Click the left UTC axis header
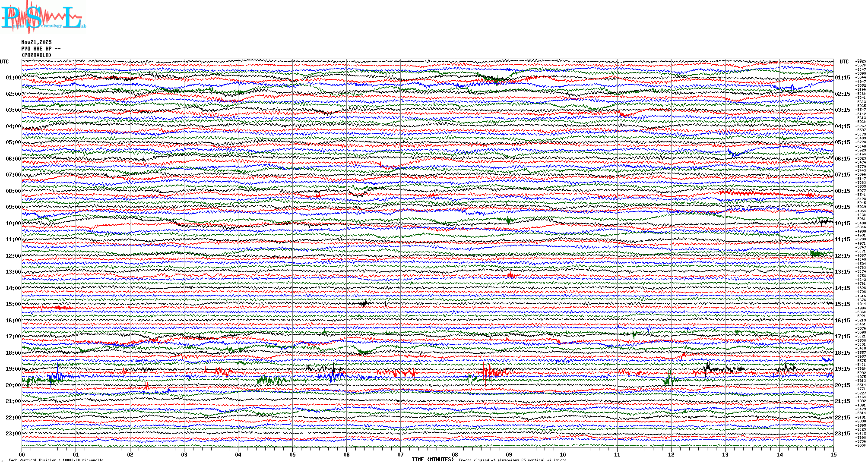 (4, 62)
